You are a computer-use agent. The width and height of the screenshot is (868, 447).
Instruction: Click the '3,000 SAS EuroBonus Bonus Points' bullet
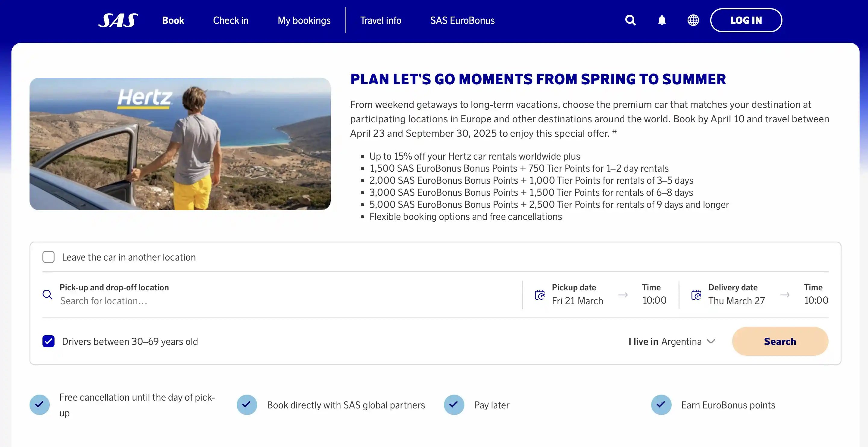click(x=531, y=192)
